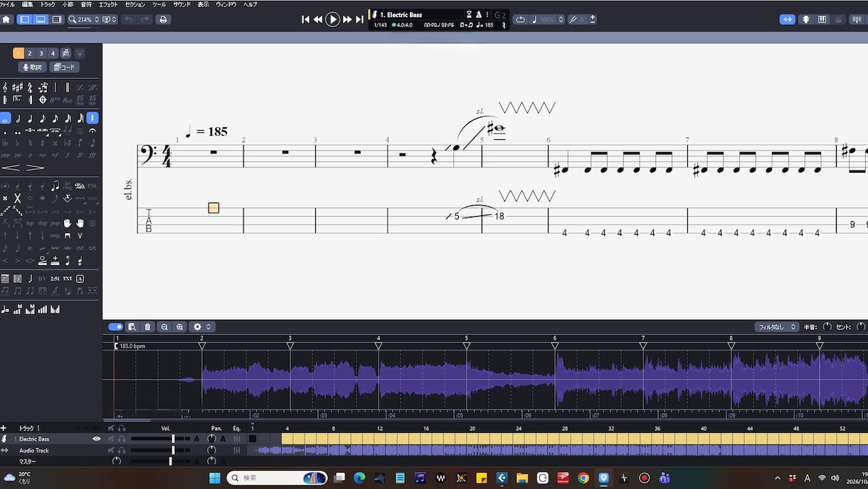Zoom out the audio waveform
The image size is (868, 489).
[164, 327]
